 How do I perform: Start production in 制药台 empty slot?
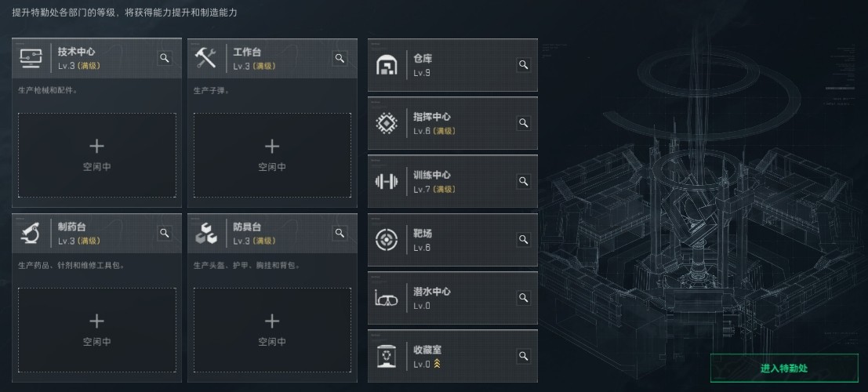coord(97,330)
